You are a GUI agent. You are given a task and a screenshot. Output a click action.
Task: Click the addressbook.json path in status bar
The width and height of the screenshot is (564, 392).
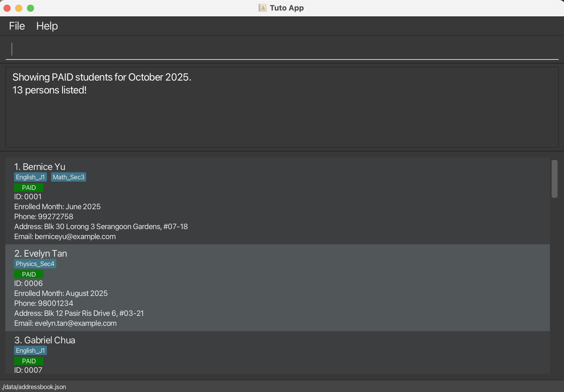coord(34,387)
